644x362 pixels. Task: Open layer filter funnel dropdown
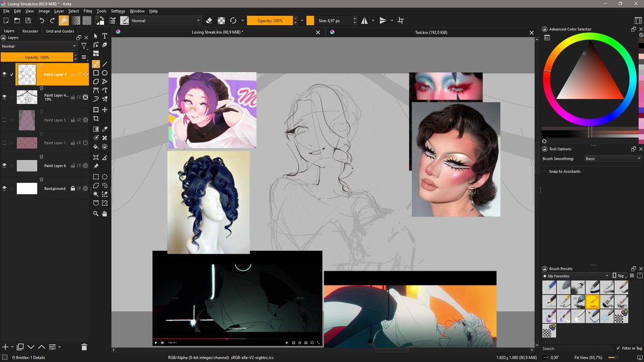pyautogui.click(x=84, y=47)
